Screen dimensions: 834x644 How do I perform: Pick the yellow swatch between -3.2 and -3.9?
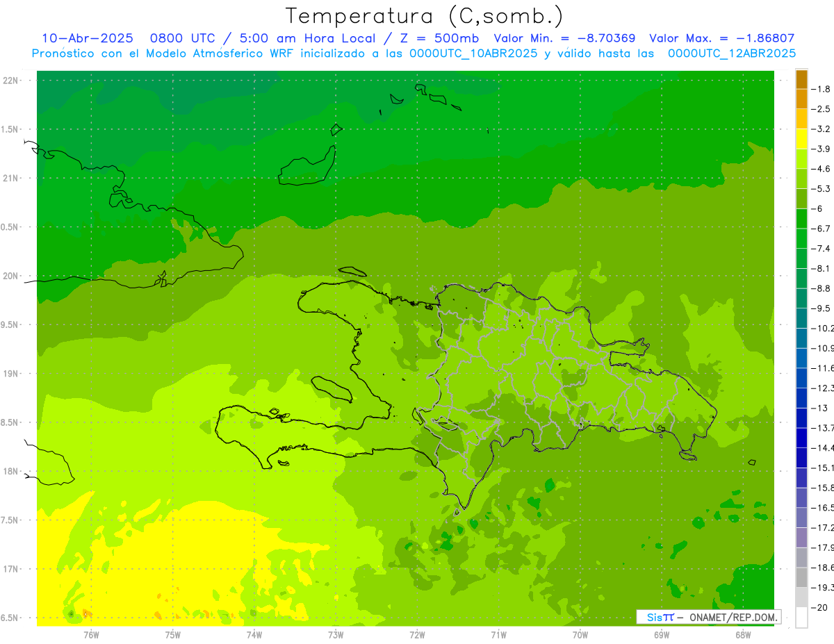[801, 139]
